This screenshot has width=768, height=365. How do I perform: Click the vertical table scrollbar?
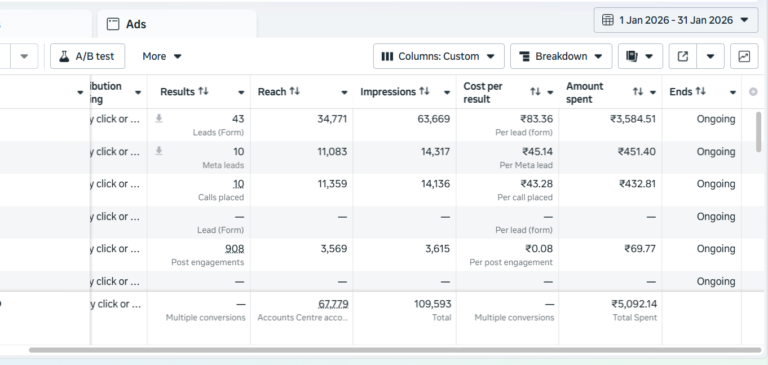tap(759, 132)
